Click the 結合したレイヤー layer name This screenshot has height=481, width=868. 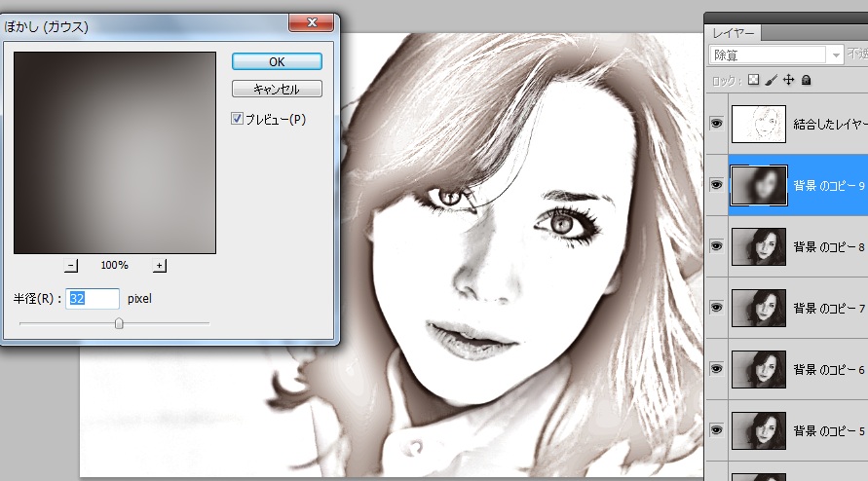tap(830, 124)
